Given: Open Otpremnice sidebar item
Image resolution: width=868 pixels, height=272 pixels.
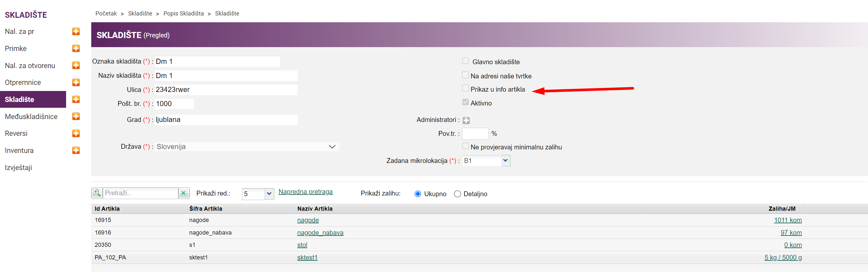Looking at the screenshot, I should 23,82.
